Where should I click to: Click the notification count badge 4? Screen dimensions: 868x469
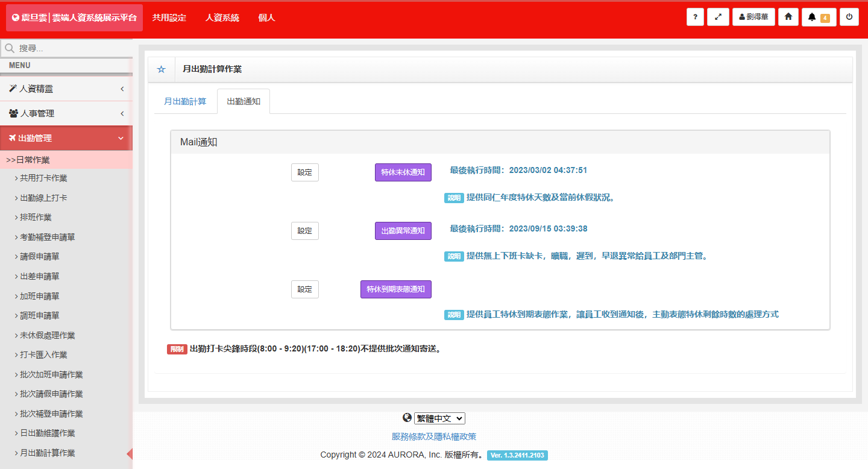point(825,18)
